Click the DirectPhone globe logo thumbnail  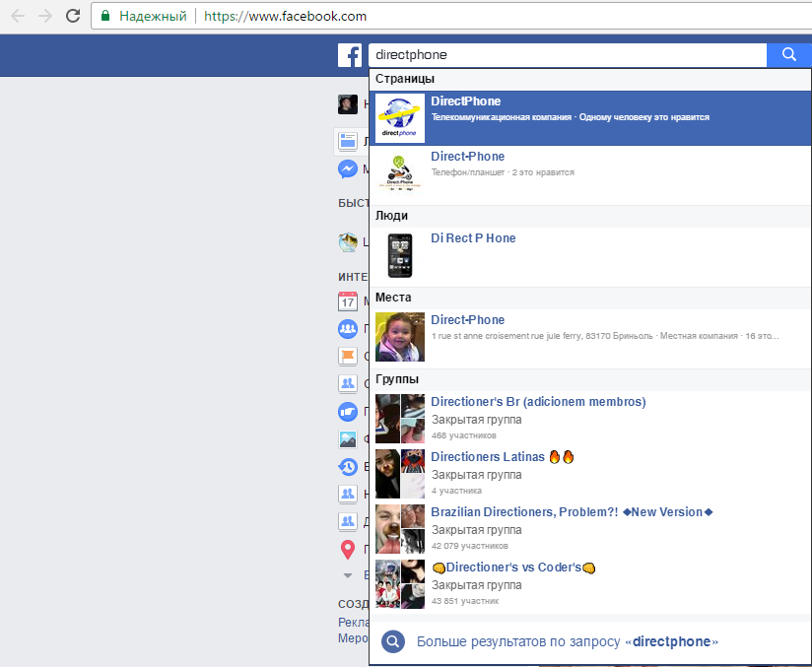tap(400, 118)
